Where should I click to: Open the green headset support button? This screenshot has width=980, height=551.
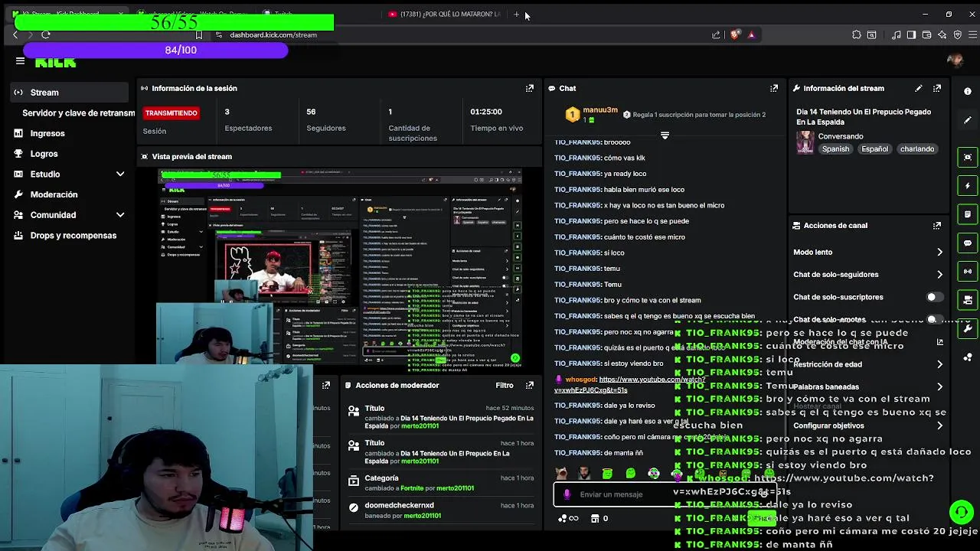961,511
